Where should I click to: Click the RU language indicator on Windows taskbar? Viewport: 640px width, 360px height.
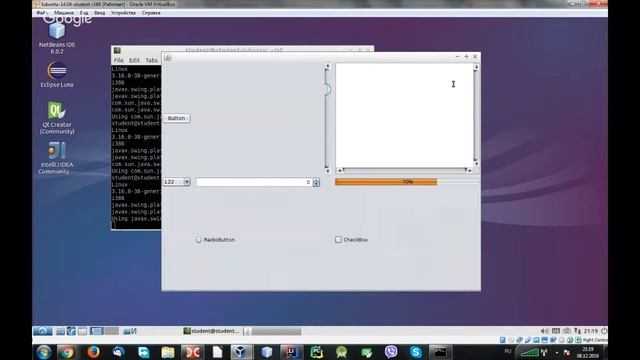coord(508,351)
